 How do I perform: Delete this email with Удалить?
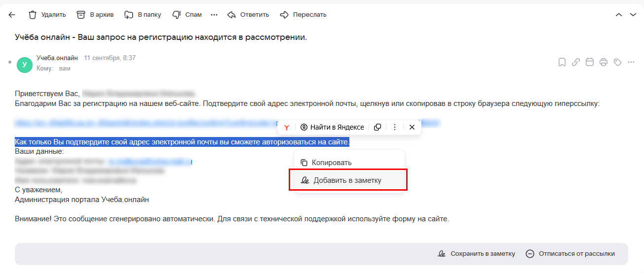click(x=47, y=15)
